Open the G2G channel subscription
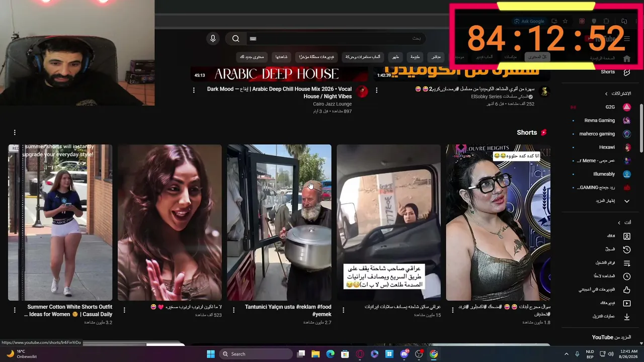 click(610, 107)
